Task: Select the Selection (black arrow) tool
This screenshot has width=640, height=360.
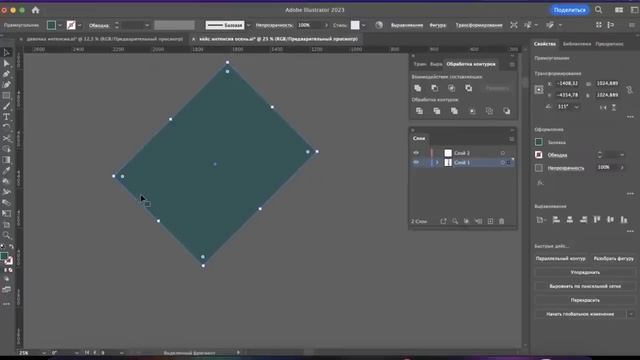Action: point(6,53)
